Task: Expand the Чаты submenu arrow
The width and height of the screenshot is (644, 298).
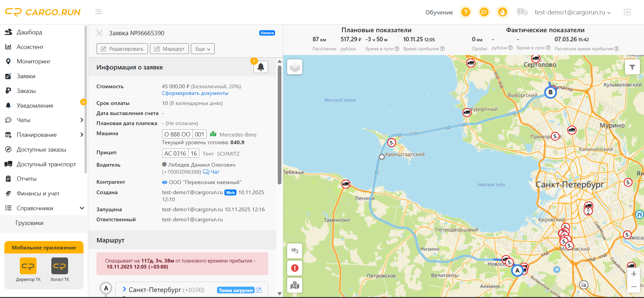Action: [82, 120]
